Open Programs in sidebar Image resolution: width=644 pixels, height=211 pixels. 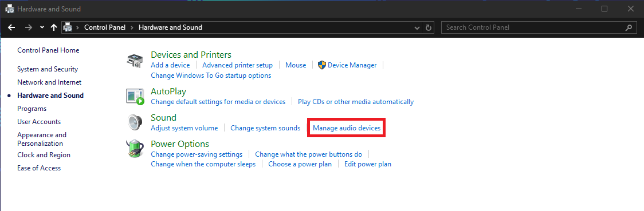click(x=32, y=109)
